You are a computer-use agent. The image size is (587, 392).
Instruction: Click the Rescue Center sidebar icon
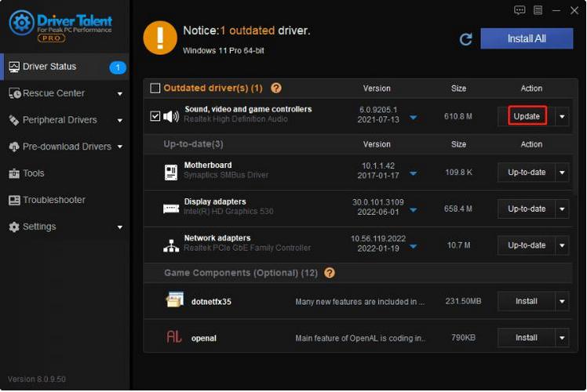pos(15,93)
